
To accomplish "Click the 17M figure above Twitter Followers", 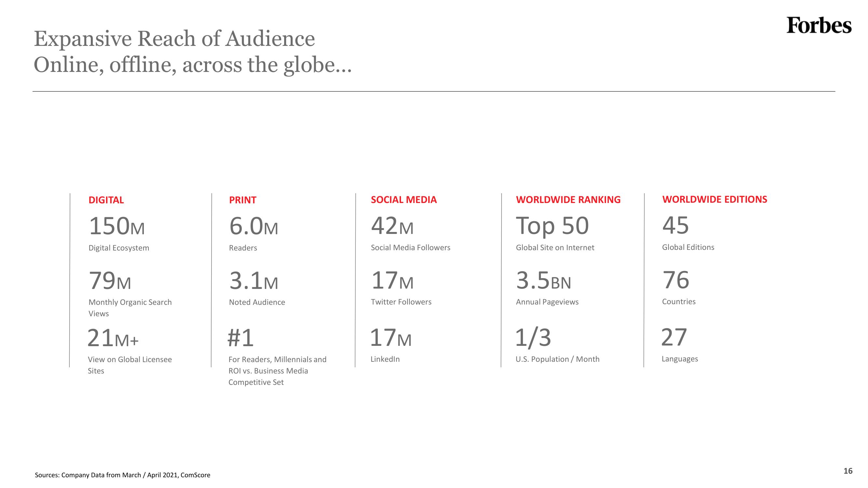I will 392,280.
